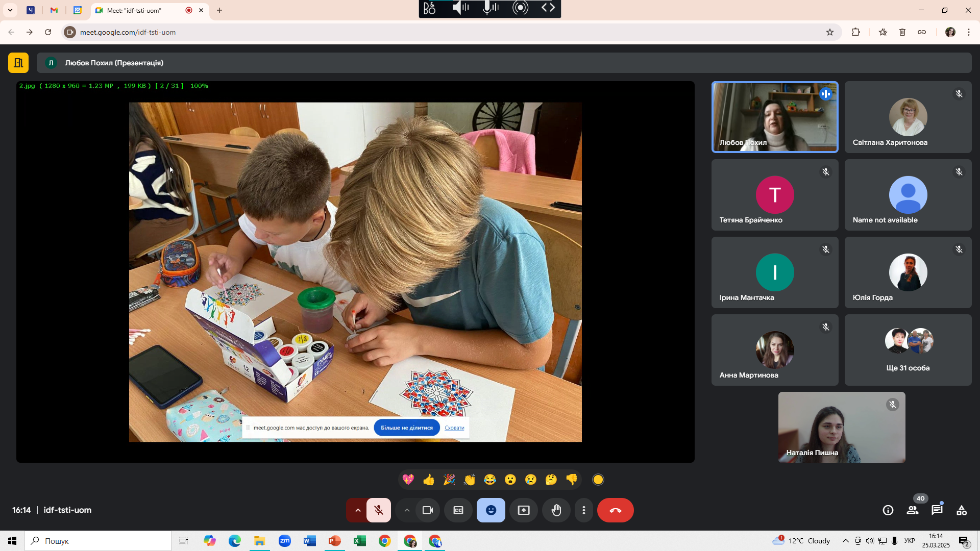Toggle speaker volume in recorder overlay
Screen dimensions: 980x551
(460, 8)
